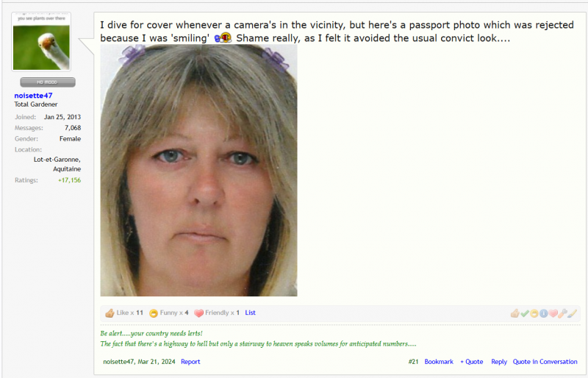Open noisette47's profile from the username
Screen dimensions: 588x378
pos(33,96)
